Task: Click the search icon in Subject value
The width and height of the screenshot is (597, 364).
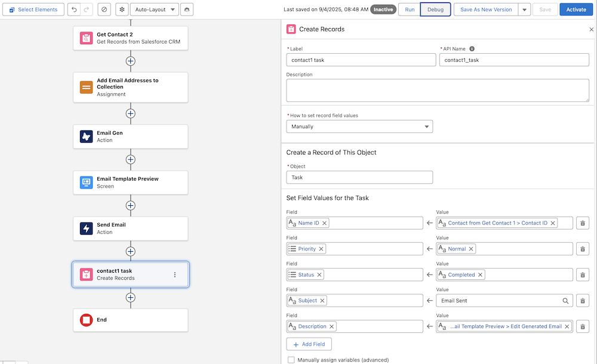Action: (565, 301)
